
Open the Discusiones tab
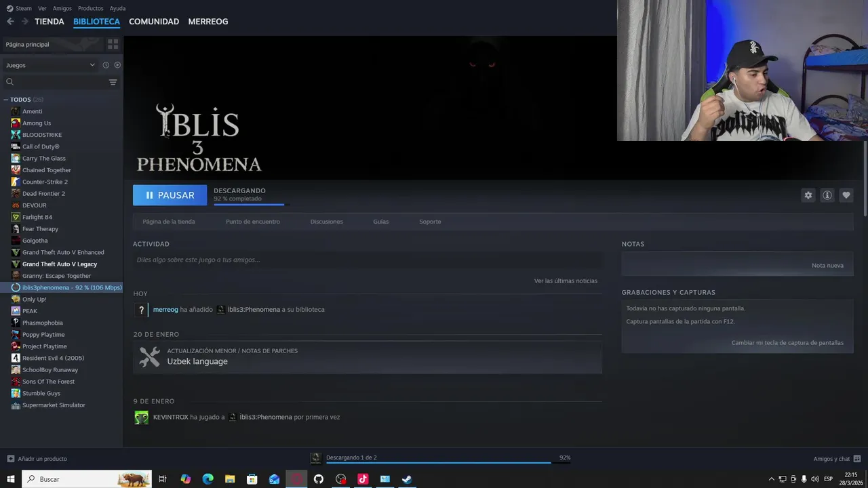pos(326,222)
